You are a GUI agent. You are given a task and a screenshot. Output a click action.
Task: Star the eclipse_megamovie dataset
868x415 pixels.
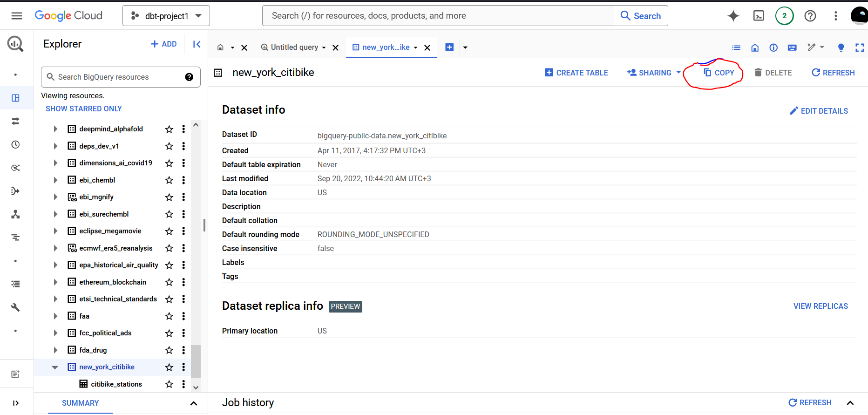[x=169, y=231]
